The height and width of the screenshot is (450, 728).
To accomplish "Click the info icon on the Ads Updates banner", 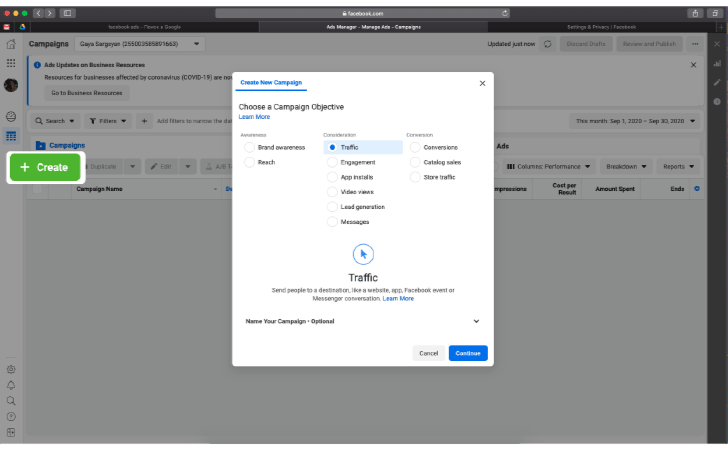I will click(37, 65).
